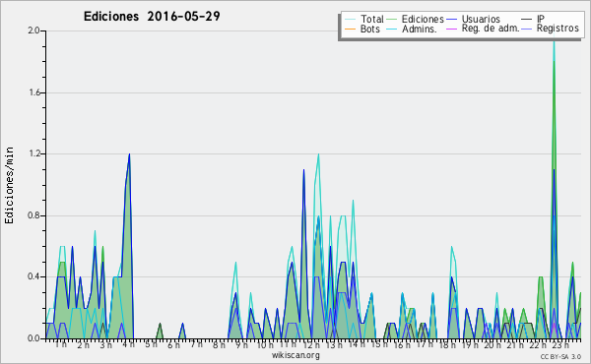The image size is (591, 364).
Task: Click the '18 h' x-axis label
Action: pyautogui.click(x=447, y=344)
